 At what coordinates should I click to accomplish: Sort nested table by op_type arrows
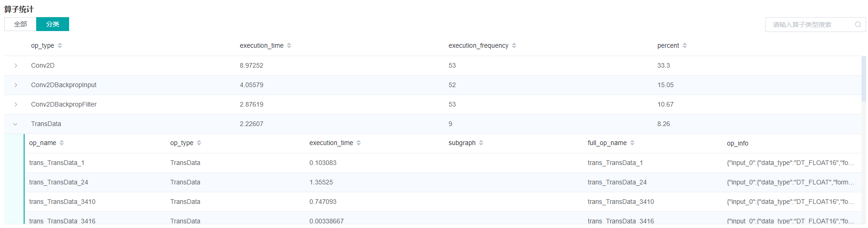(x=199, y=143)
